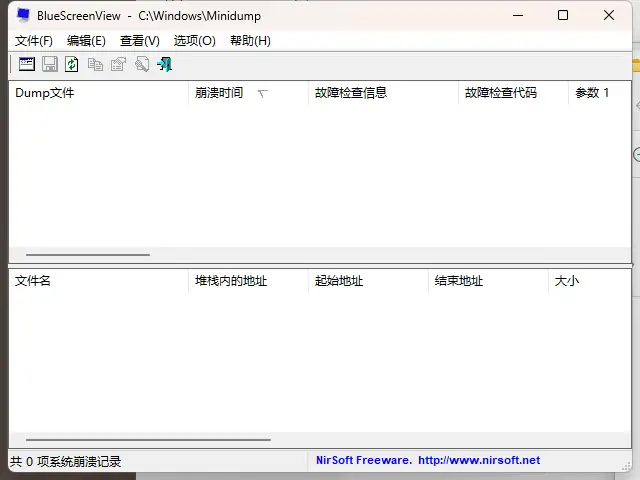Open the Advanced Options toolbar icon

click(27, 64)
